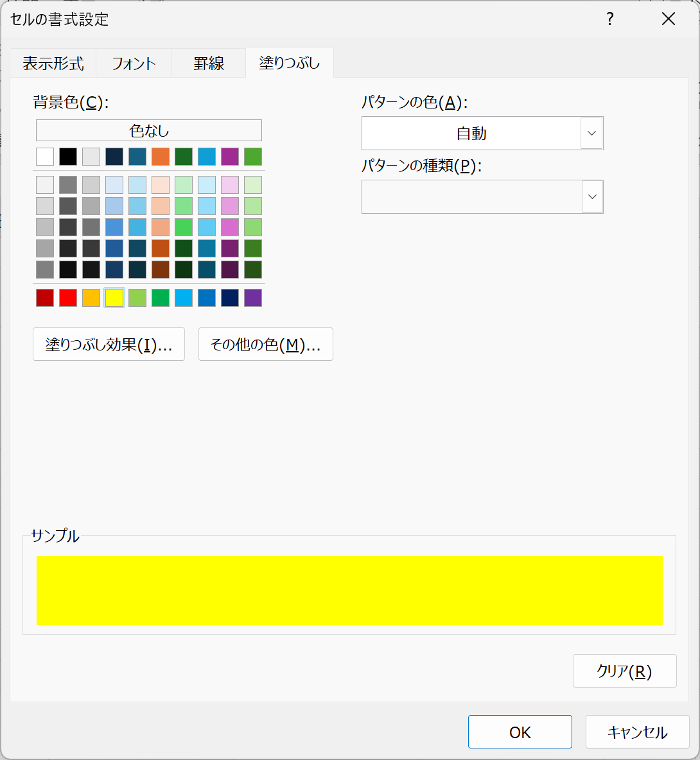Click the クリア button
The height and width of the screenshot is (760, 700).
coord(624,671)
